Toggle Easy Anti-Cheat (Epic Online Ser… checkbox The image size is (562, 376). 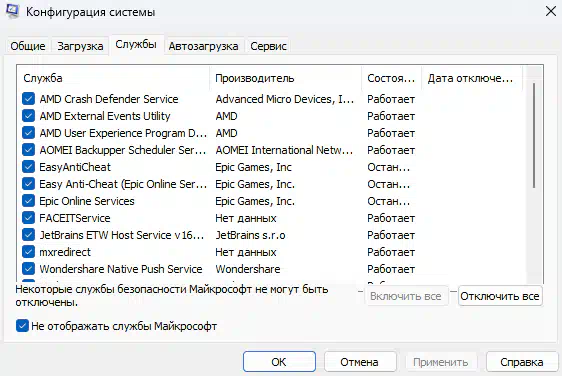(x=28, y=184)
